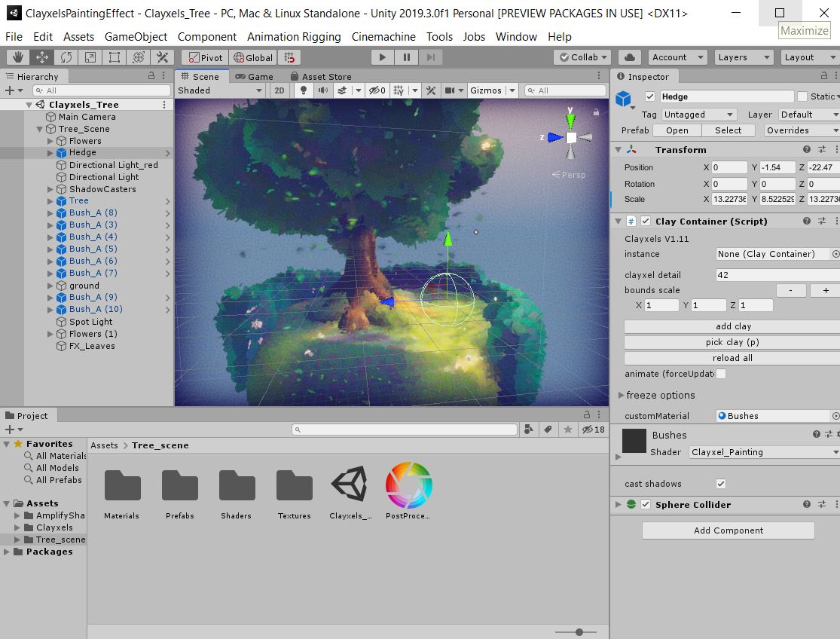Open the GameObject menu
Screen dimensions: 840x639
click(136, 36)
